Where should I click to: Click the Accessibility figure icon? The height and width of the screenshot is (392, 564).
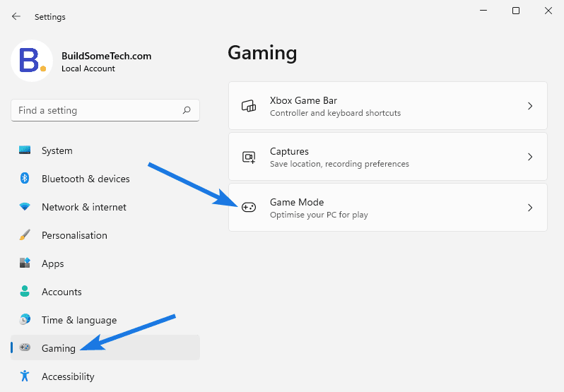[25, 376]
